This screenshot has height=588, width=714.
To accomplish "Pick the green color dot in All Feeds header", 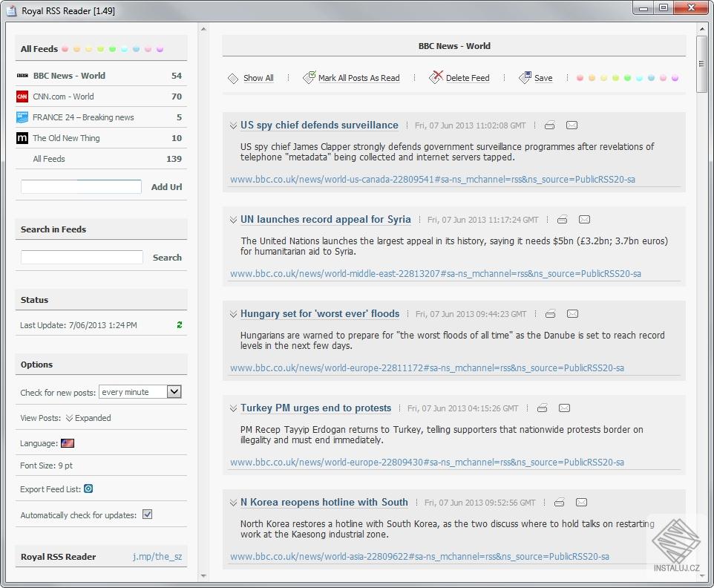I will 113,49.
